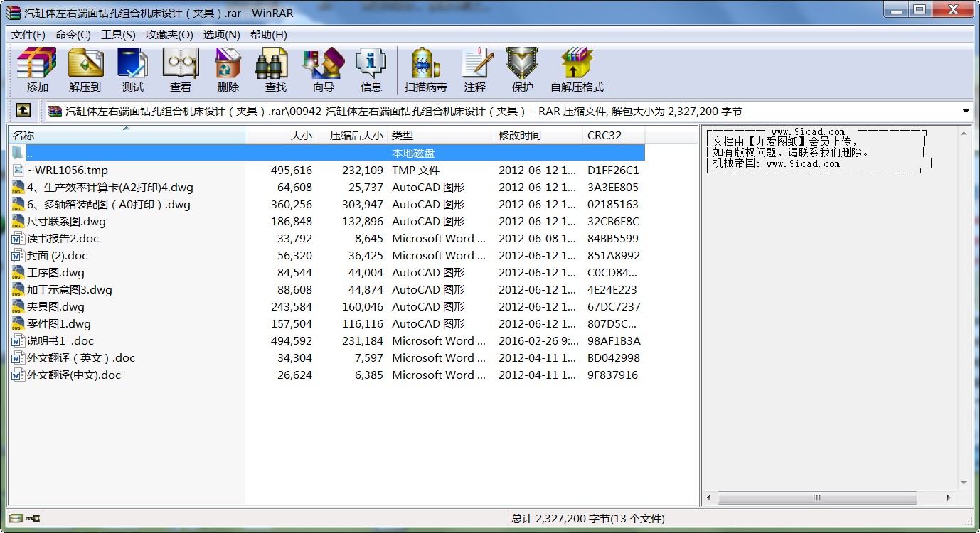Click the www.9icad.com comment text line
This screenshot has width=980, height=533.
[x=808, y=132]
